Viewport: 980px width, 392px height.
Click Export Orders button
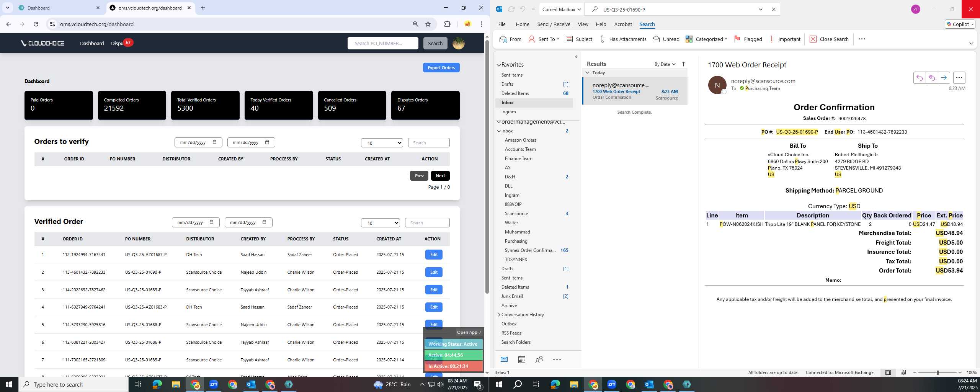tap(441, 68)
